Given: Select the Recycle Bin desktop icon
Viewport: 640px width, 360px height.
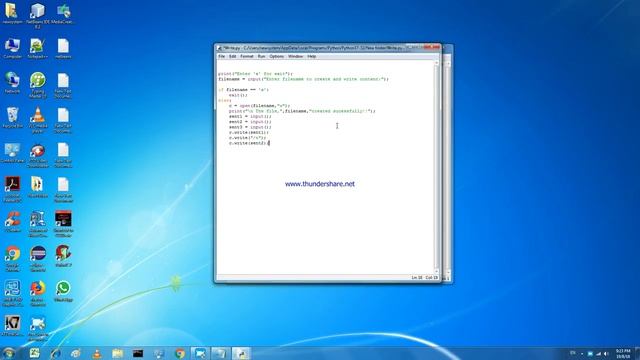Looking at the screenshot, I should click(x=12, y=118).
